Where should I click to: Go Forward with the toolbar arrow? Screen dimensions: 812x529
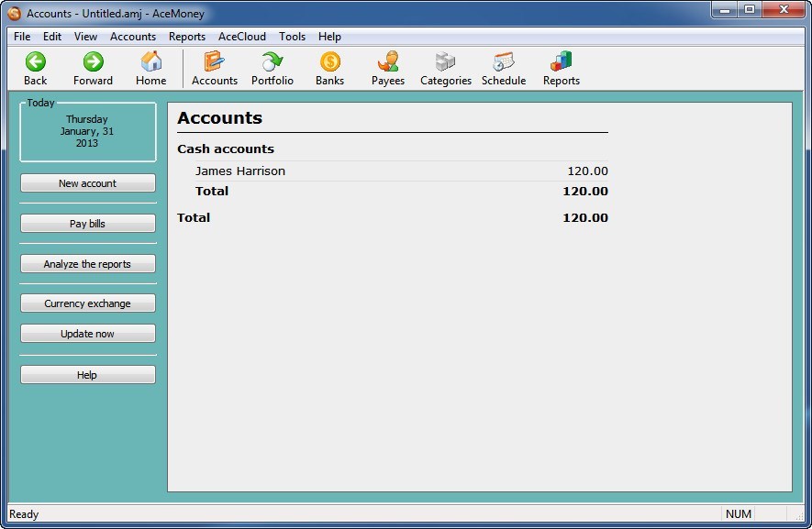pos(92,68)
